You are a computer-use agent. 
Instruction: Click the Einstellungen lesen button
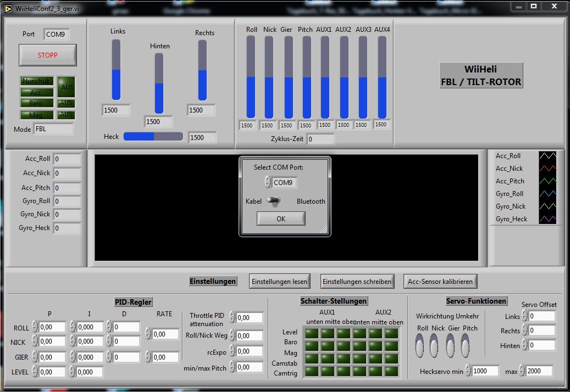click(x=279, y=281)
